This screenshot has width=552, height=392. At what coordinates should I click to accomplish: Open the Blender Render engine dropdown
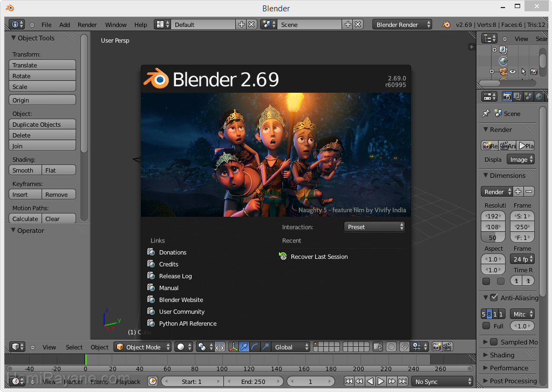point(402,24)
